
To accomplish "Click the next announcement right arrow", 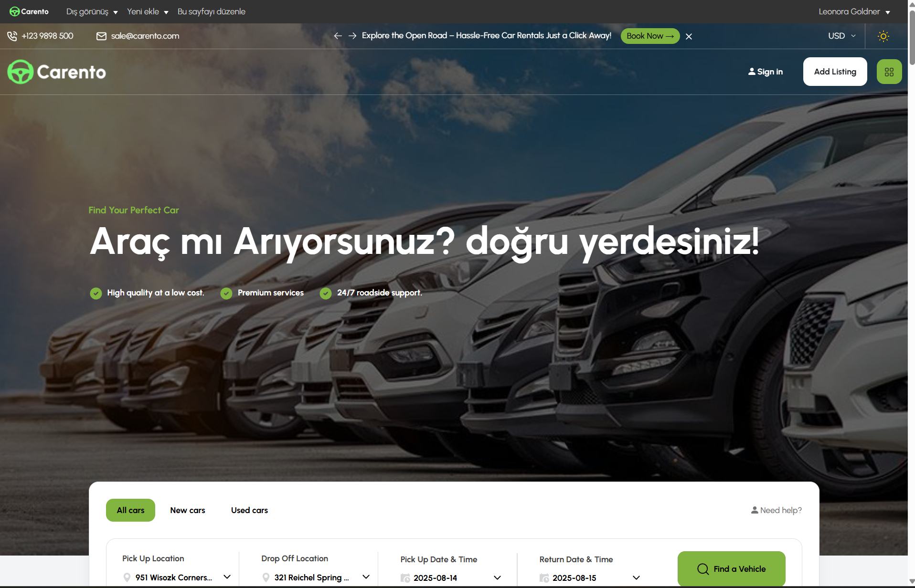I will point(352,36).
